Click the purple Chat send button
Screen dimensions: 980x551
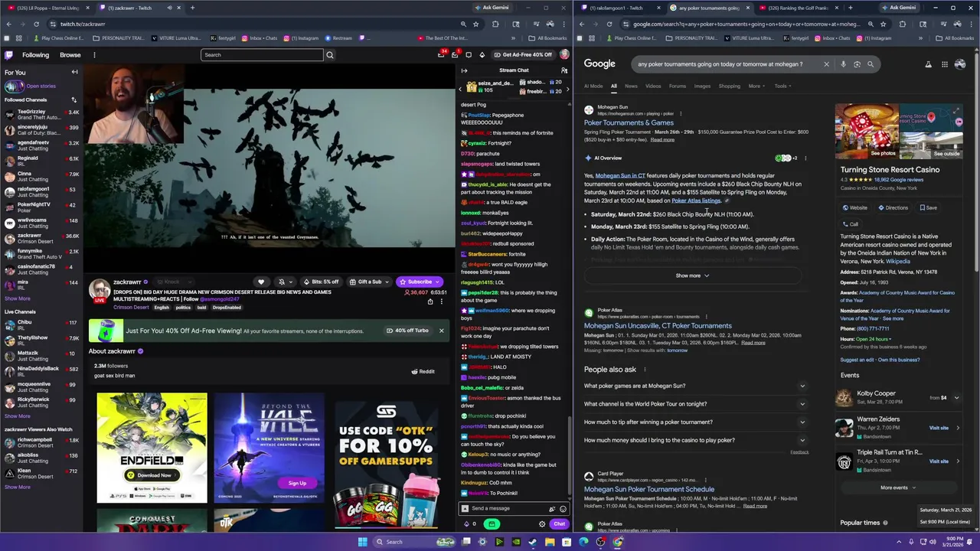click(x=559, y=524)
